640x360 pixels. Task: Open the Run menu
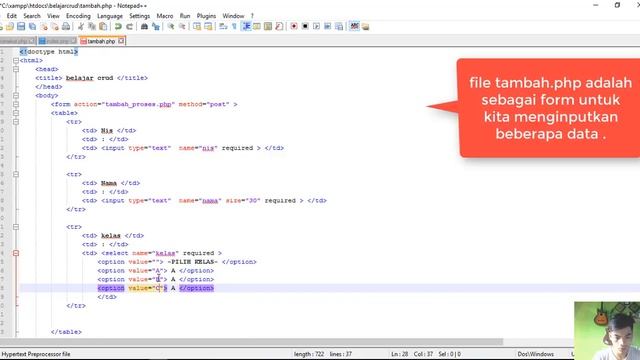(x=185, y=16)
